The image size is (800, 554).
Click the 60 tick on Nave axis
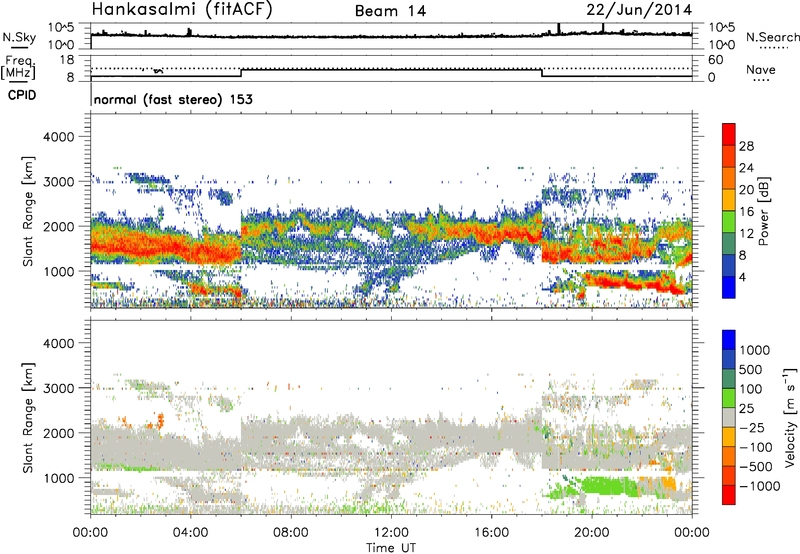[715, 60]
